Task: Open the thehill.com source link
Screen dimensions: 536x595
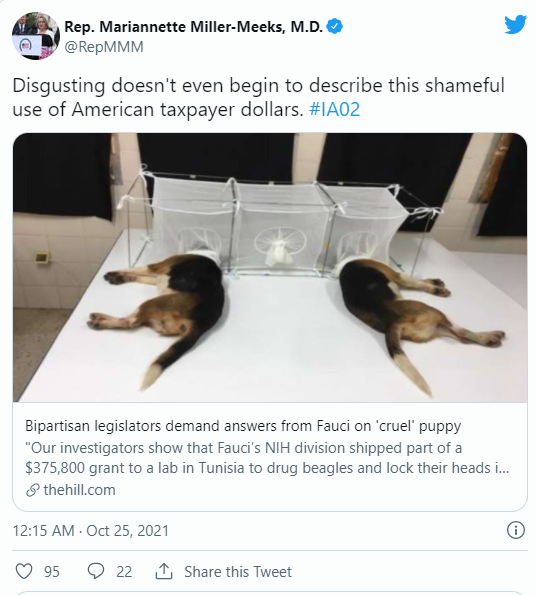Action: pos(79,490)
